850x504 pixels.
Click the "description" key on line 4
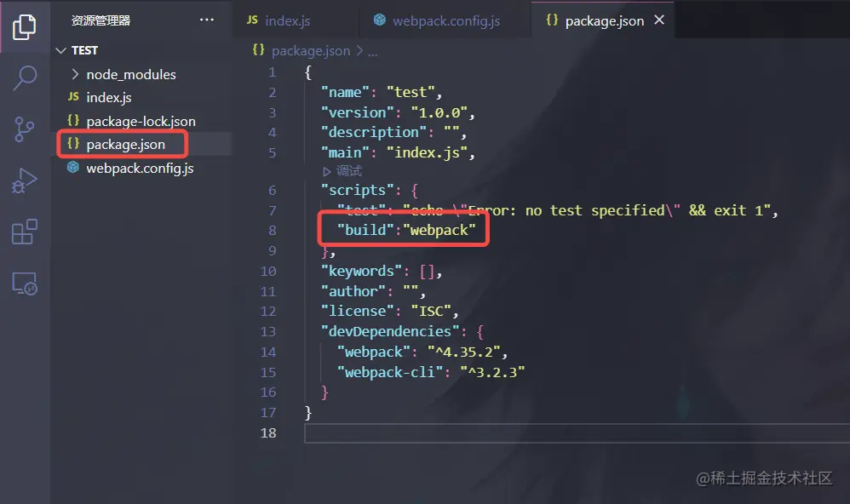tap(374, 133)
